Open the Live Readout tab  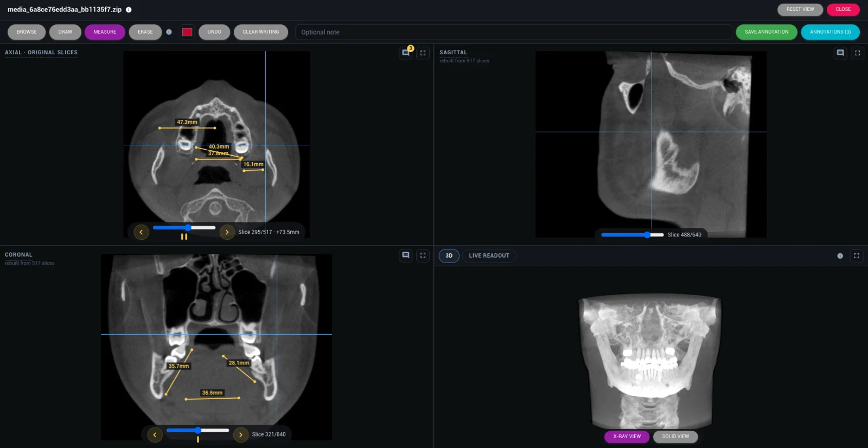tap(489, 256)
